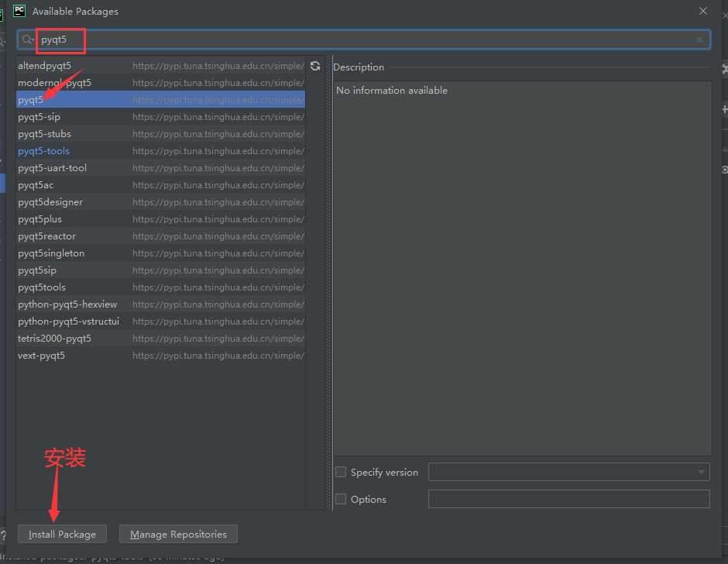Select the pyqt5 package row
Screen dimensions: 728x564
pyautogui.click(x=160, y=100)
